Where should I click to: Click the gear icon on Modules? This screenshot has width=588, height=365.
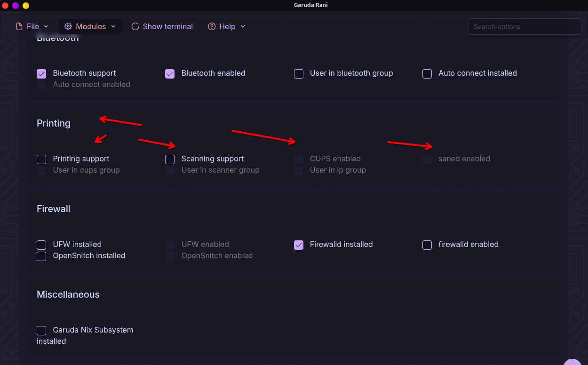click(68, 26)
